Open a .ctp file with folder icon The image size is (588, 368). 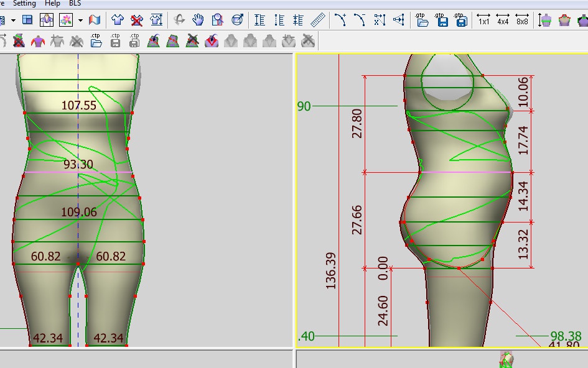tap(96, 41)
